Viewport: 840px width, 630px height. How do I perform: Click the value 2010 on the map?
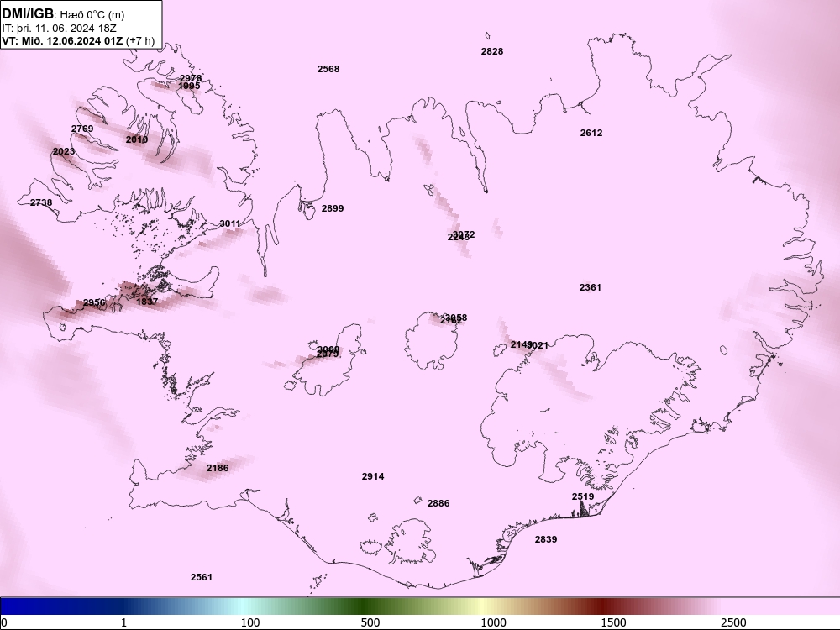(137, 139)
